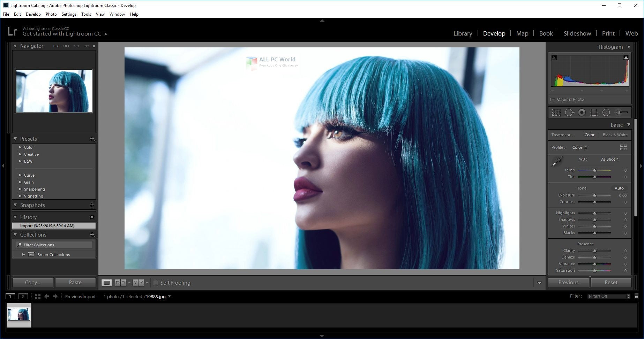Click the Reset button
The image size is (644, 339).
coord(611,283)
